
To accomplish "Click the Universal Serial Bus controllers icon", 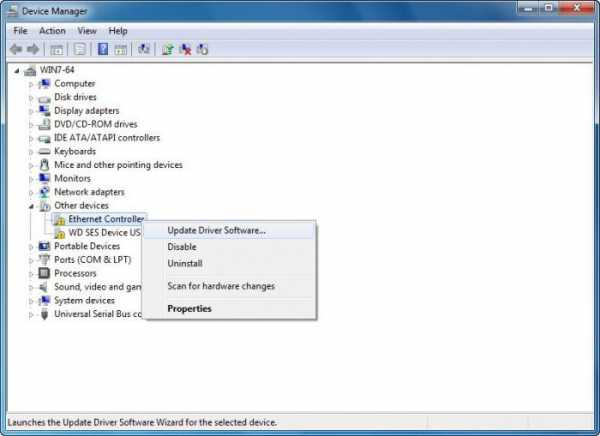I will pyautogui.click(x=44, y=314).
